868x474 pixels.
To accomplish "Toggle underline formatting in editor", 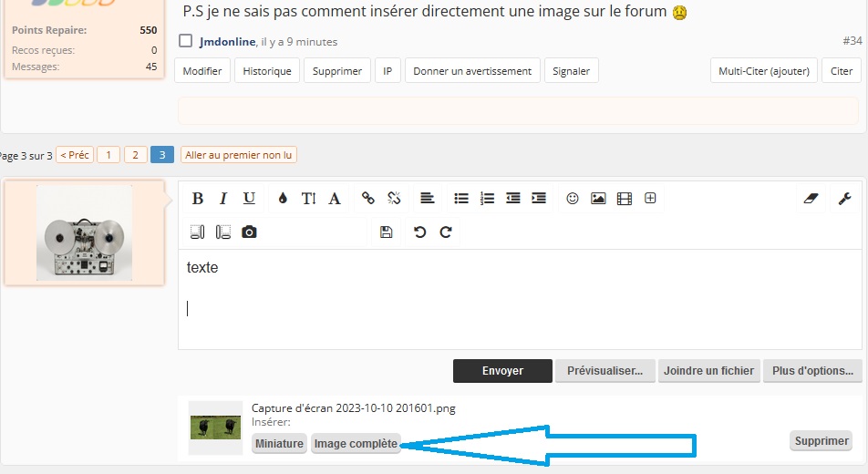I will [249, 198].
